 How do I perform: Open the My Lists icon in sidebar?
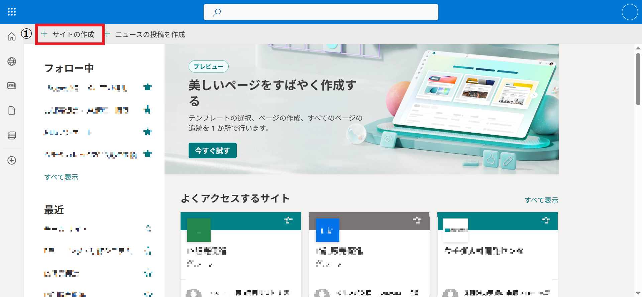(x=12, y=136)
